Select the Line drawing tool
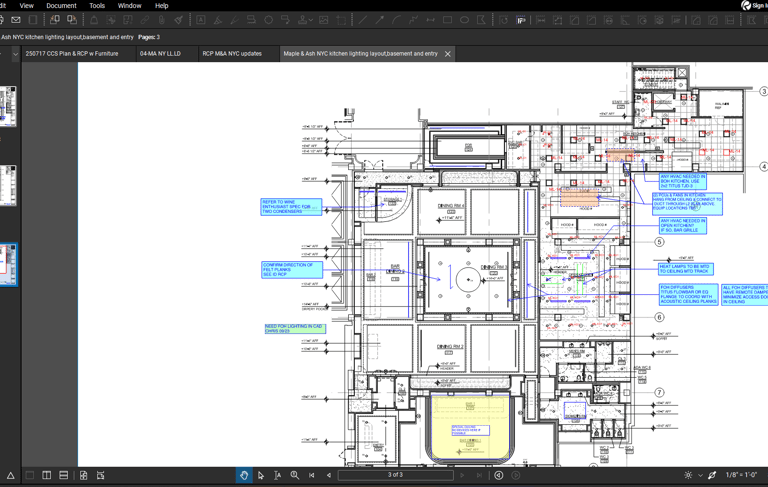 pyautogui.click(x=362, y=20)
